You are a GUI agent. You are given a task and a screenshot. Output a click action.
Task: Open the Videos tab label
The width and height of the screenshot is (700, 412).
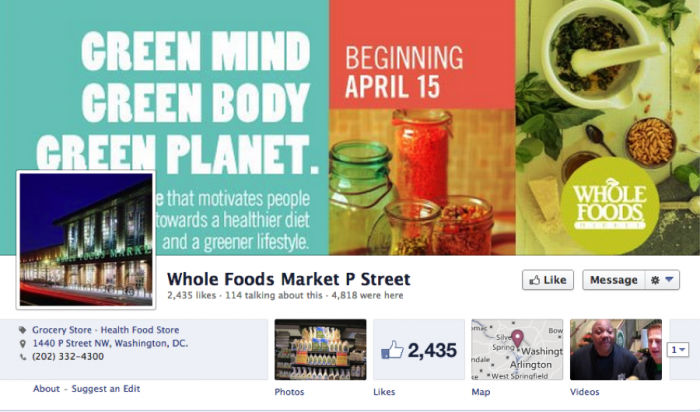click(584, 392)
